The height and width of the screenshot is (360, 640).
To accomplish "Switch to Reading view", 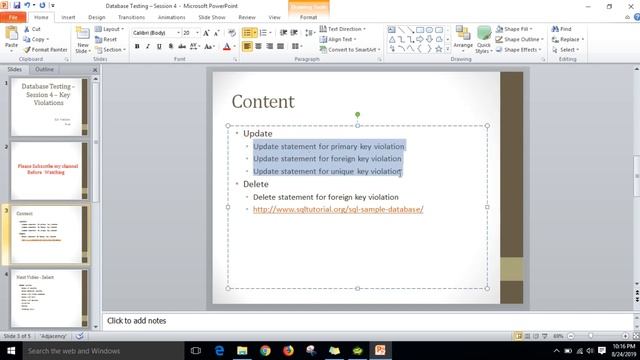I will tap(536, 336).
